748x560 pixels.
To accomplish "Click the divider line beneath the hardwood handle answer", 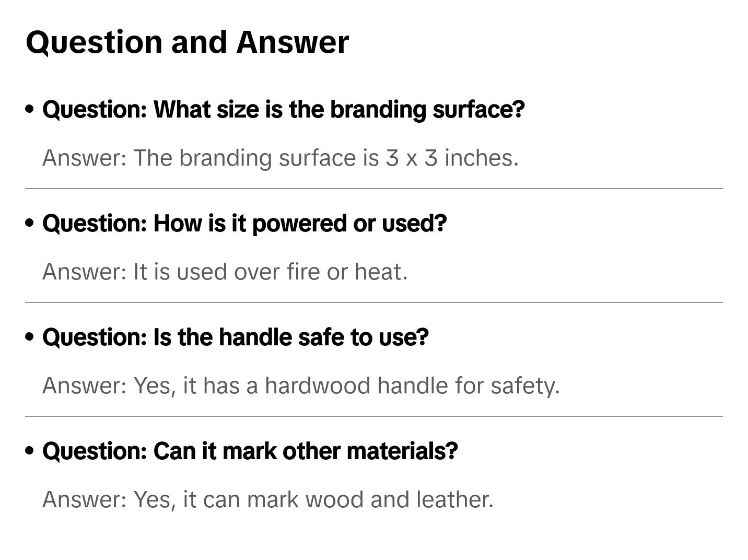I will click(x=374, y=416).
